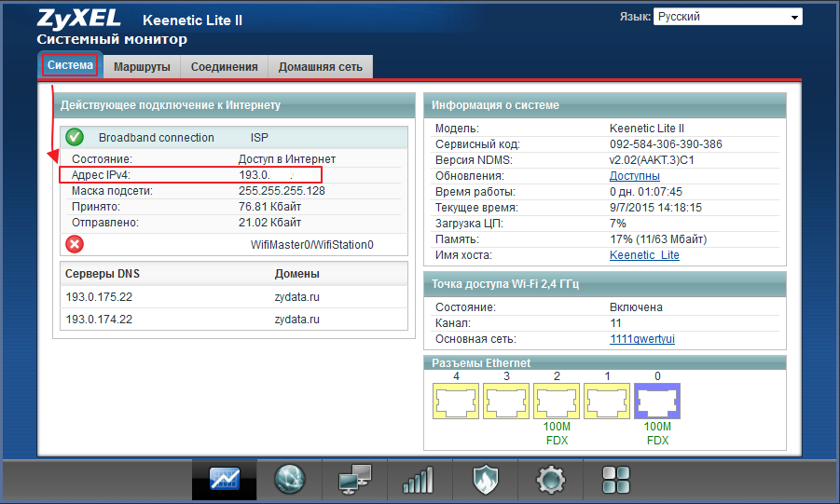Open the Applications four-squares icon
This screenshot has width=840, height=504.
(616, 480)
